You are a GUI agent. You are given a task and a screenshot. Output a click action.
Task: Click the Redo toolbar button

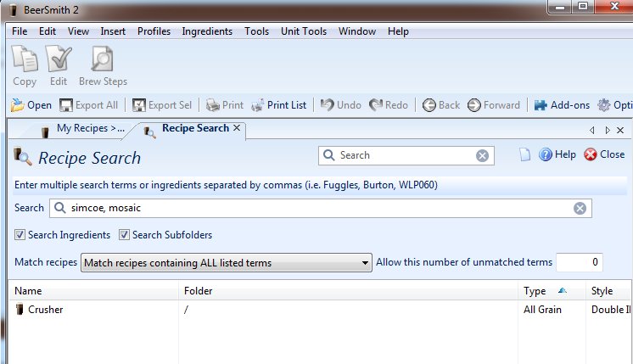pos(389,105)
